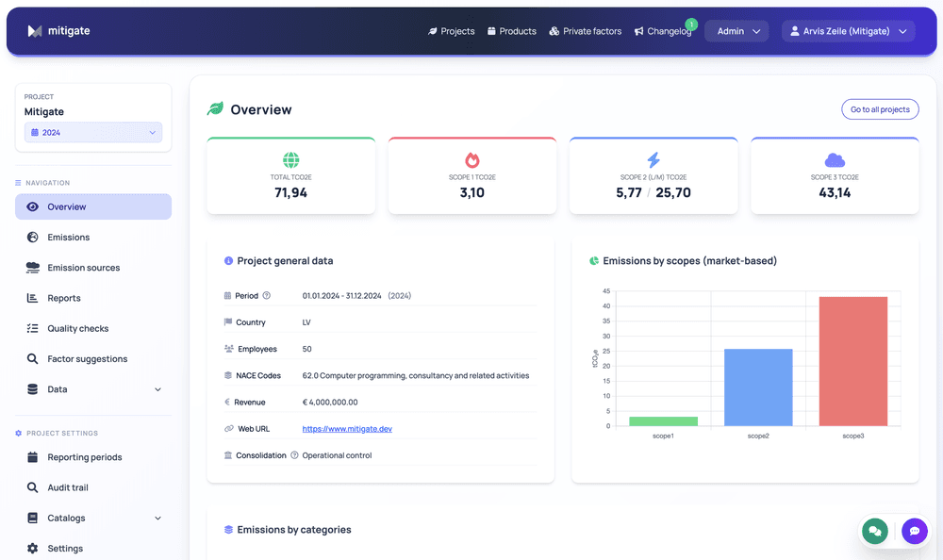The image size is (943, 560).
Task: Open the purple support message button
Action: pyautogui.click(x=914, y=531)
